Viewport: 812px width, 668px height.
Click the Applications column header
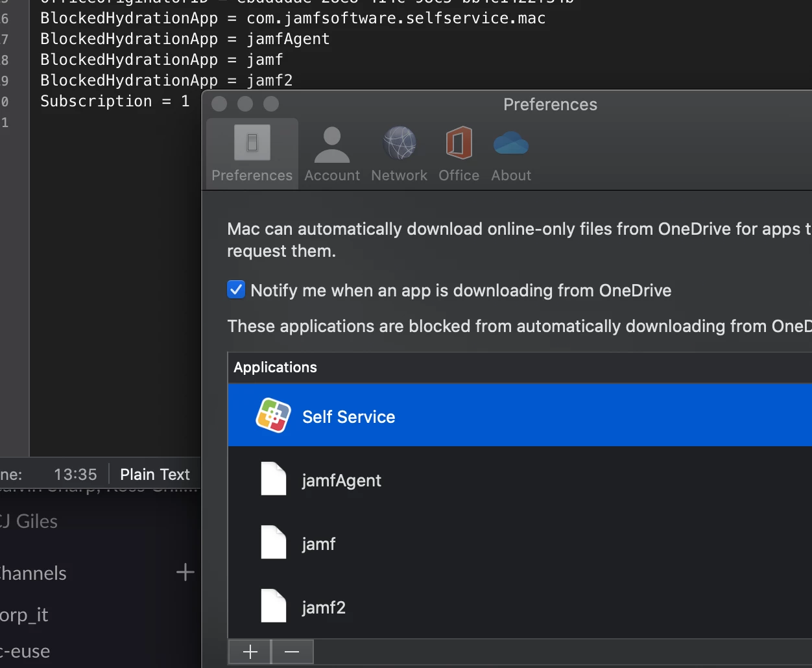coord(520,368)
